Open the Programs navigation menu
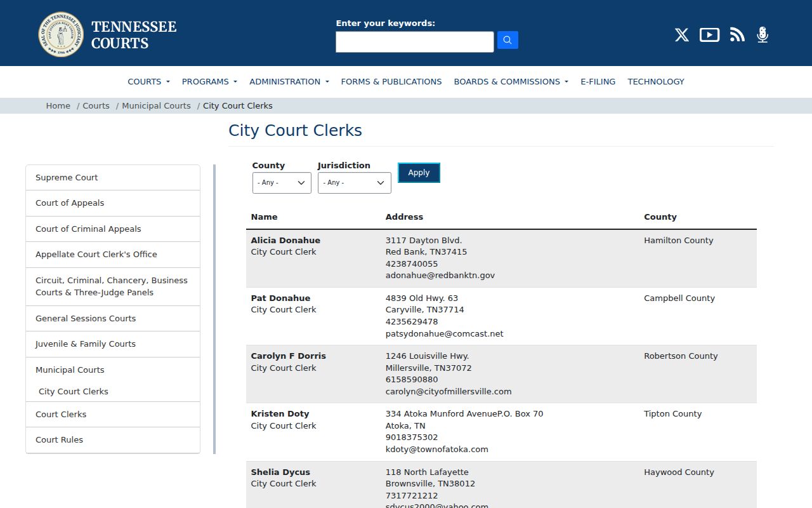Viewport: 812px width, 508px height. coord(209,81)
